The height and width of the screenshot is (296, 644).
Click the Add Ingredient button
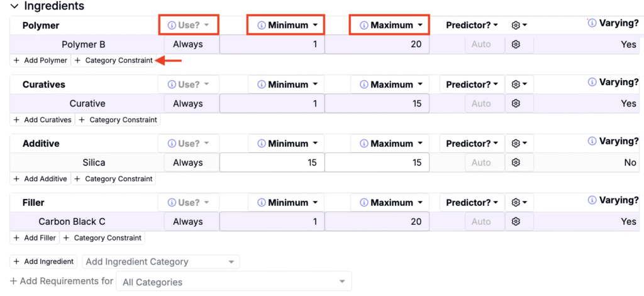click(x=44, y=261)
